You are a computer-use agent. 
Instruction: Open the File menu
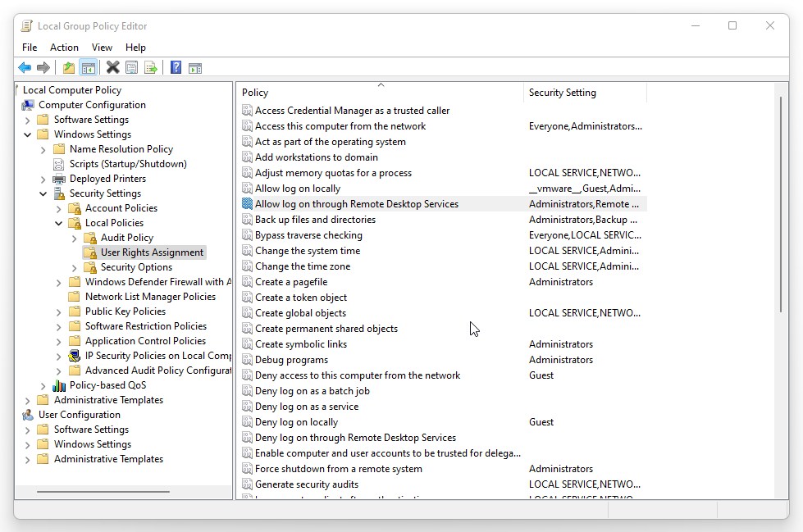(x=30, y=48)
